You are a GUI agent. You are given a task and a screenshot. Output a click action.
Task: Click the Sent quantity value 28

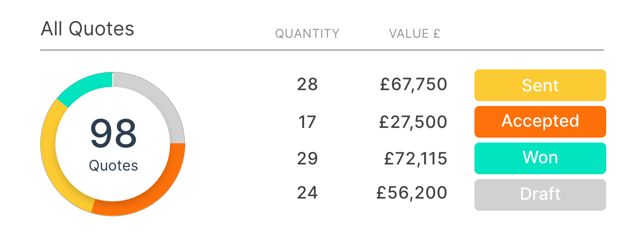pyautogui.click(x=307, y=84)
